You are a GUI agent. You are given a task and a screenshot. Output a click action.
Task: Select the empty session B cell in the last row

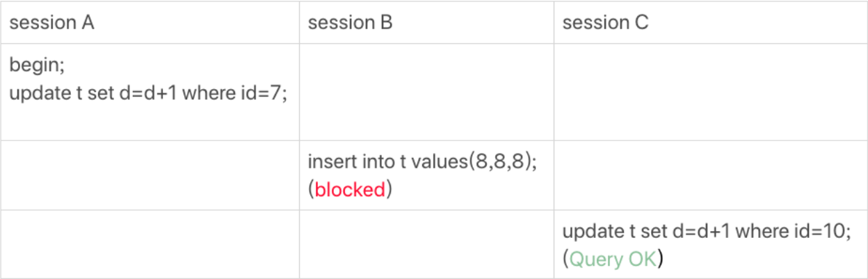[x=426, y=244]
